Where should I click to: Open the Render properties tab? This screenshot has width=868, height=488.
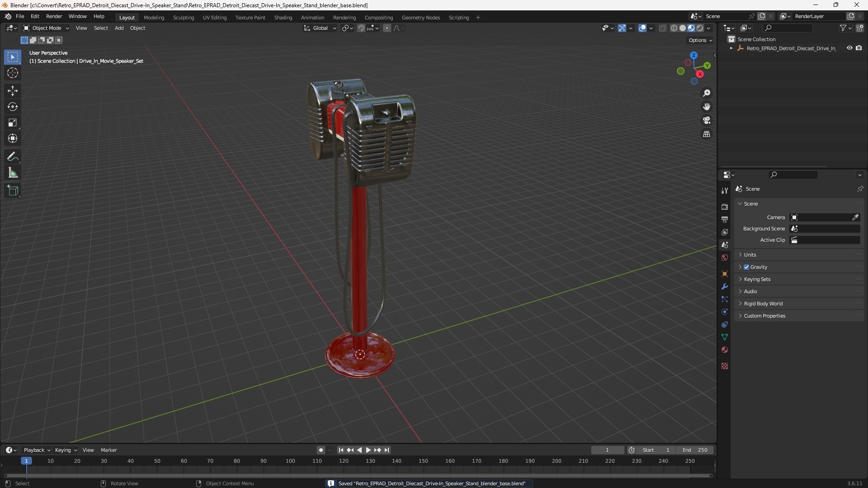725,206
